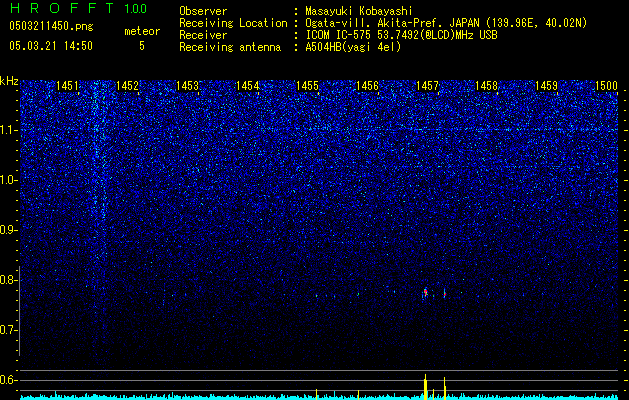Click the 0.9 frequency axis label
629x400 pixels.
9,230
